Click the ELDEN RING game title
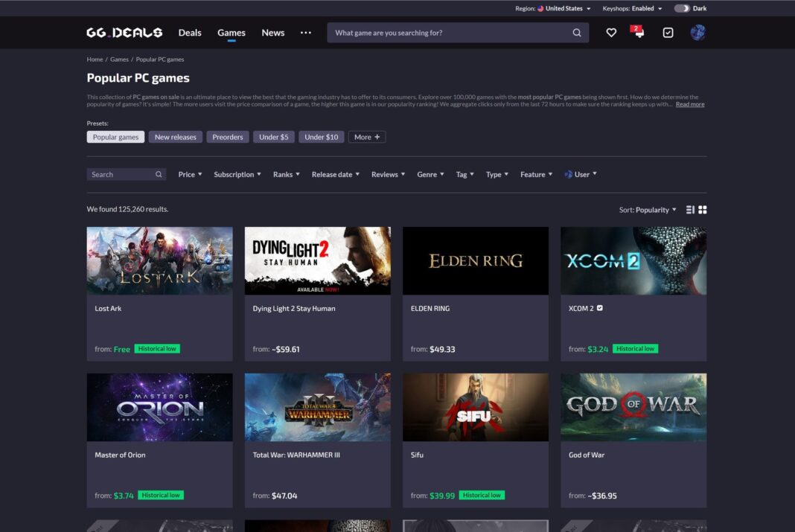Viewport: 795px width, 532px height. pos(430,308)
